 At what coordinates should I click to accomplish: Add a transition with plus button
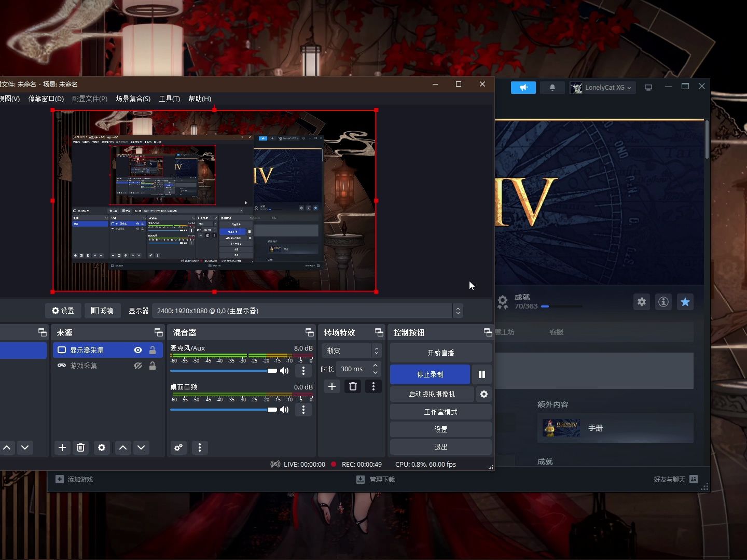(x=332, y=386)
